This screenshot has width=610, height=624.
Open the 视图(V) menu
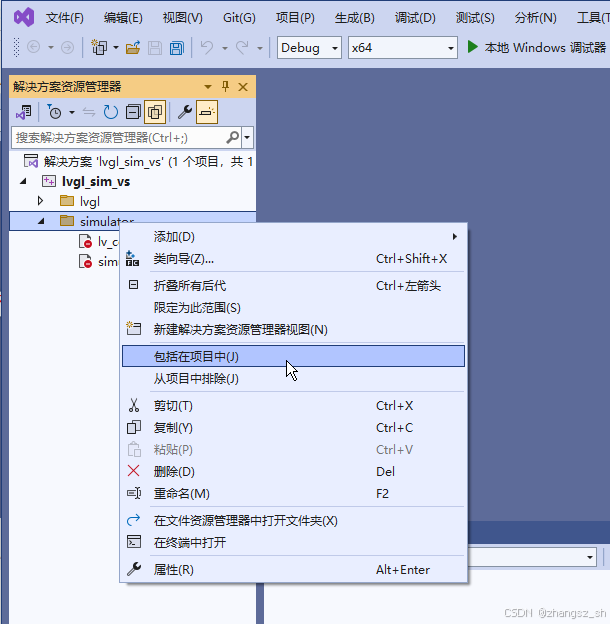pyautogui.click(x=182, y=18)
